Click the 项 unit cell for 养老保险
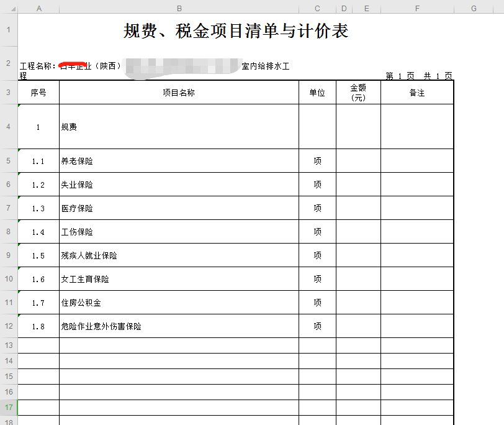 click(317, 161)
